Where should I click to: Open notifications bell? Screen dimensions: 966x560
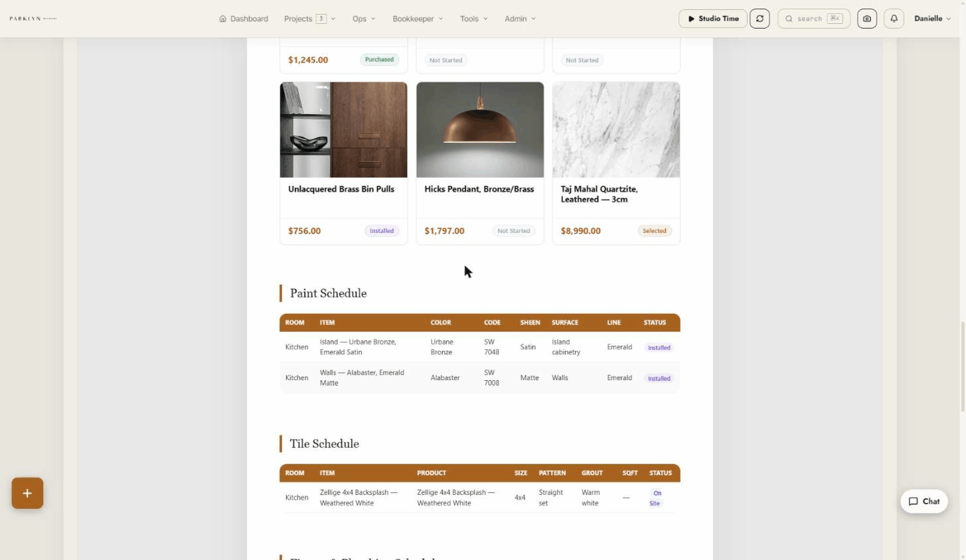pyautogui.click(x=894, y=19)
